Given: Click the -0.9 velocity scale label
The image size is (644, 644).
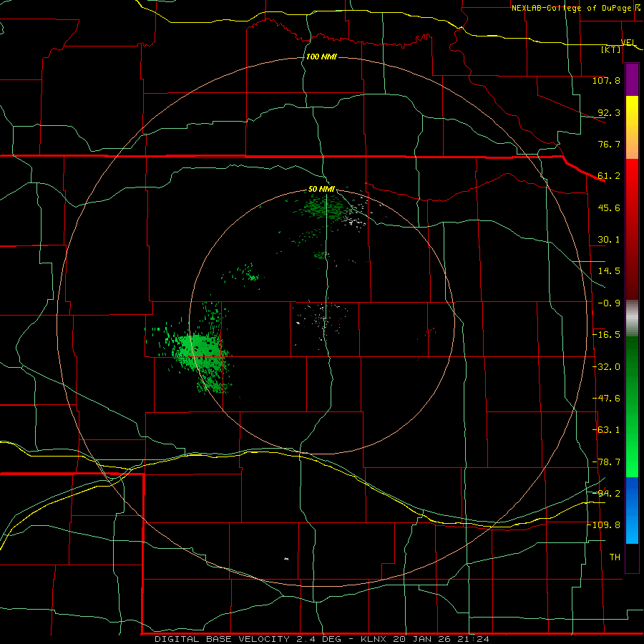Looking at the screenshot, I should point(609,303).
